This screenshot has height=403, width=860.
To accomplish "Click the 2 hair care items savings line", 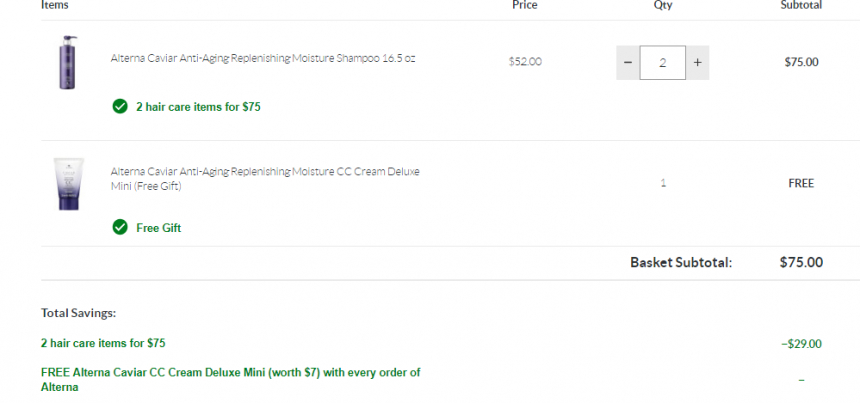I will (x=103, y=343).
